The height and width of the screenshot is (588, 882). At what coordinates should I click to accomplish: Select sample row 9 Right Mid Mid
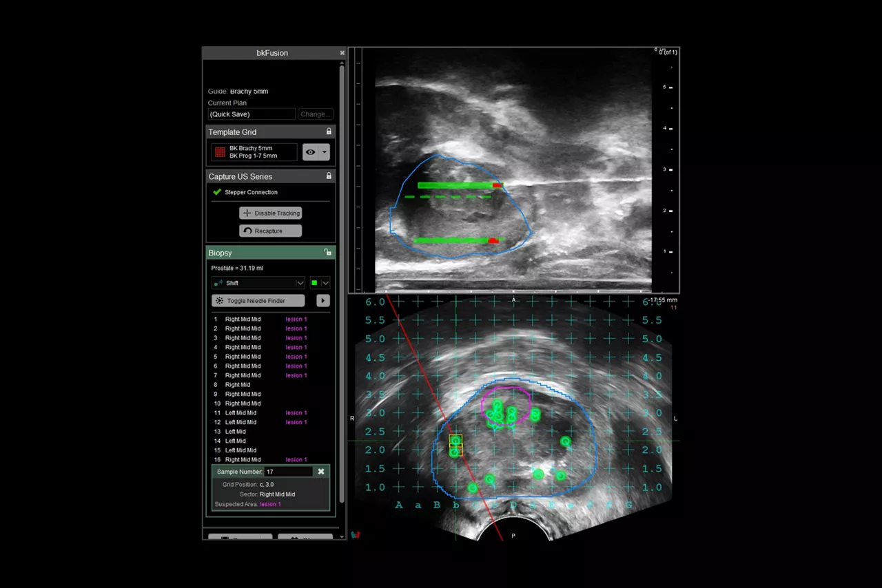[270, 395]
